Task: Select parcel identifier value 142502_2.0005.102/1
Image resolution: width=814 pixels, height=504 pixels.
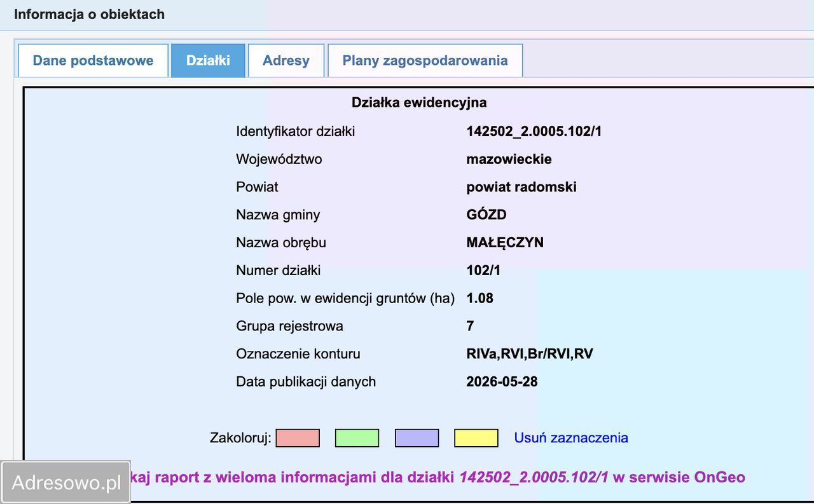Action: coord(534,132)
